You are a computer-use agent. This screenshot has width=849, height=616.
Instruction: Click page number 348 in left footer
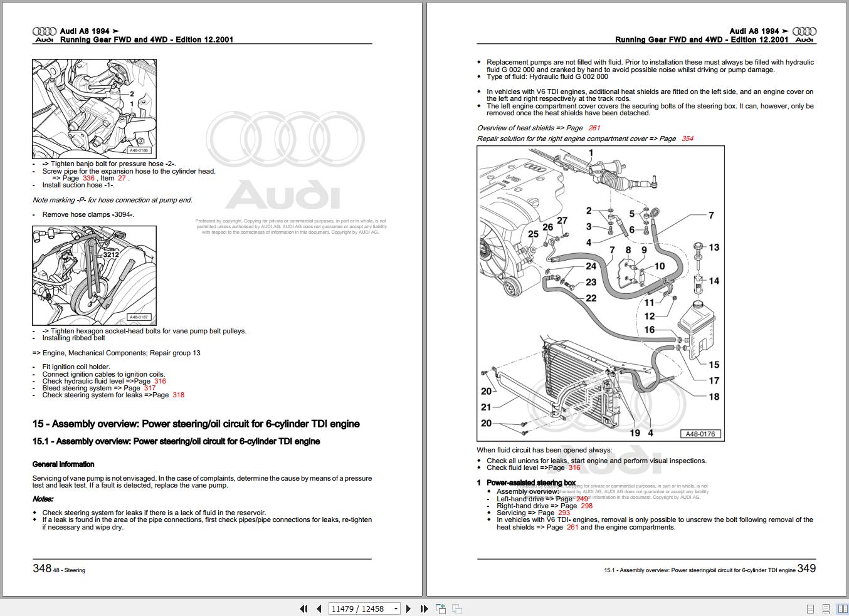point(42,568)
